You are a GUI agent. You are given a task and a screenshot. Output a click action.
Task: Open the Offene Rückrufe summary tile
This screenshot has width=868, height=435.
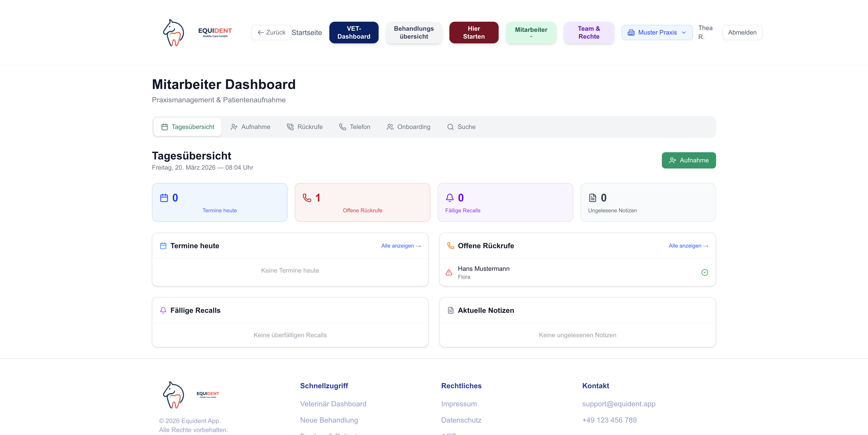pos(362,202)
